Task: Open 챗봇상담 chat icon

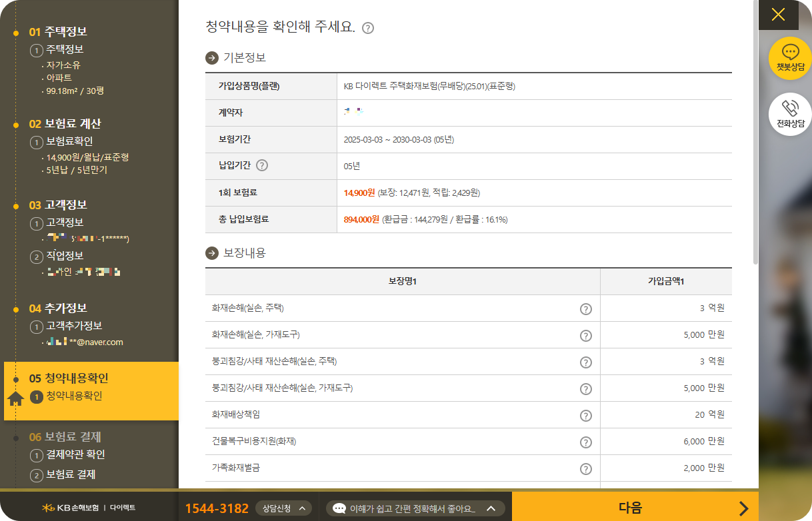Action: (790, 58)
